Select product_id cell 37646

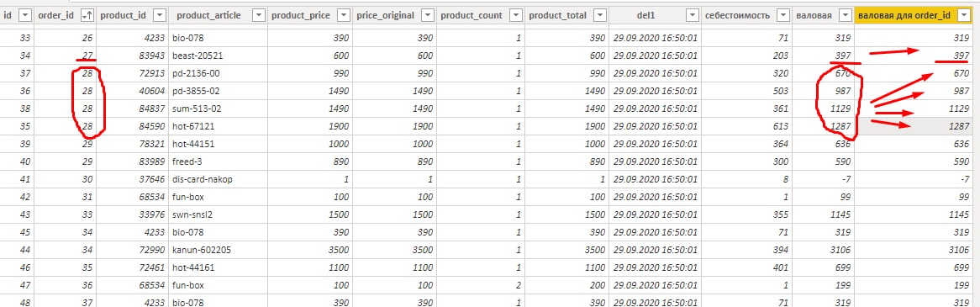132,179
